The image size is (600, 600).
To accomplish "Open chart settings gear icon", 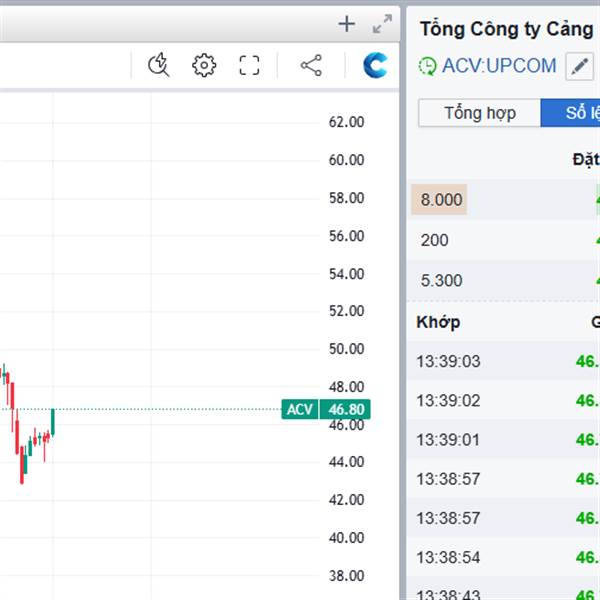I will (x=204, y=66).
